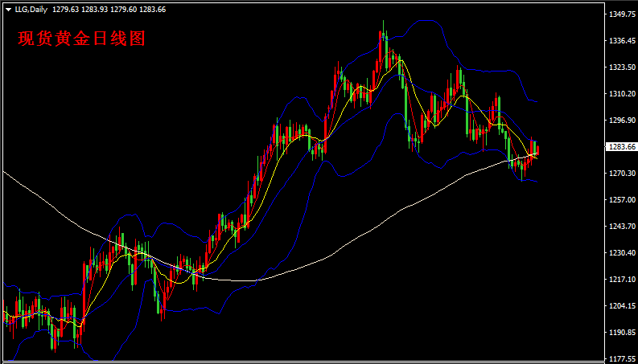Viewport: 638px width, 364px height.
Task: Select the current price tag 1283.66
Action: point(621,147)
